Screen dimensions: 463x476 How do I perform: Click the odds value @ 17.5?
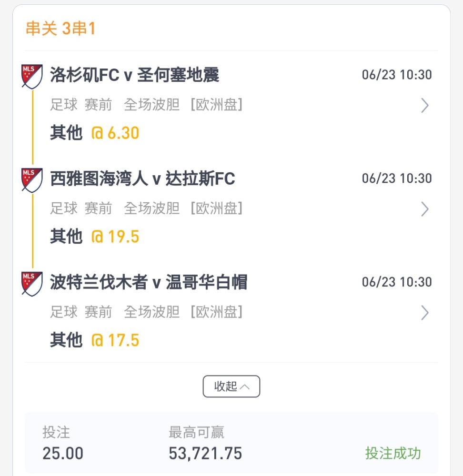tap(115, 340)
